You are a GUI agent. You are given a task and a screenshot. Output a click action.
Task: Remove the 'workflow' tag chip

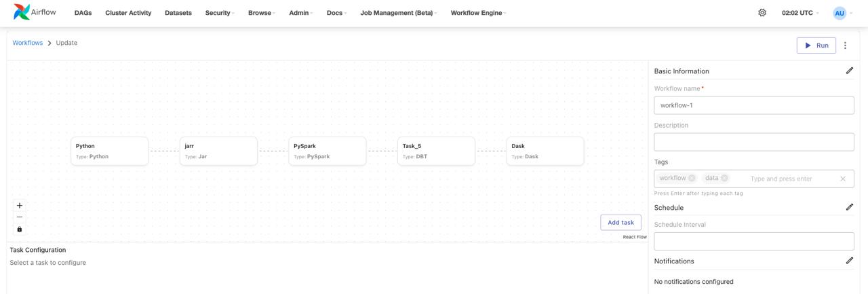[692, 179]
